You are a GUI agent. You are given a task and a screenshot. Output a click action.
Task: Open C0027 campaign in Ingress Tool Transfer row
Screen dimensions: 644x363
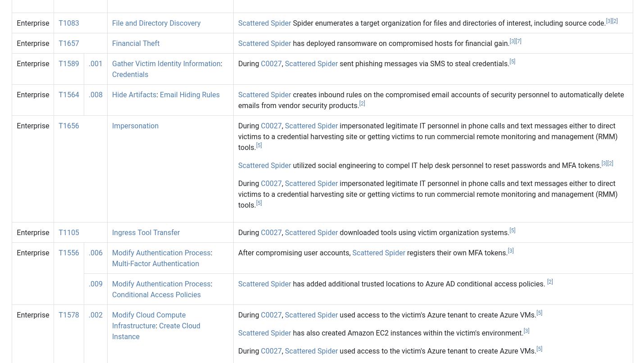coord(271,232)
